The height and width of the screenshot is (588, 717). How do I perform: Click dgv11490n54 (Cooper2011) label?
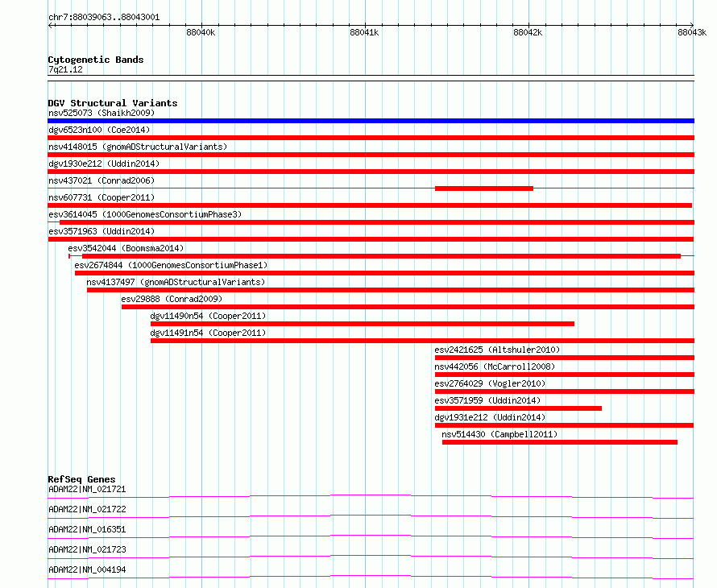click(x=208, y=316)
